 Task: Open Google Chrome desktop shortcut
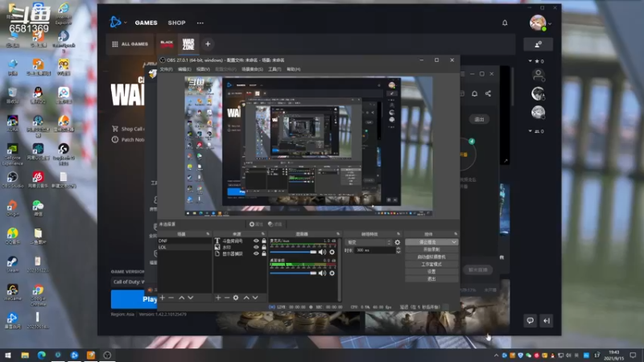point(38,295)
